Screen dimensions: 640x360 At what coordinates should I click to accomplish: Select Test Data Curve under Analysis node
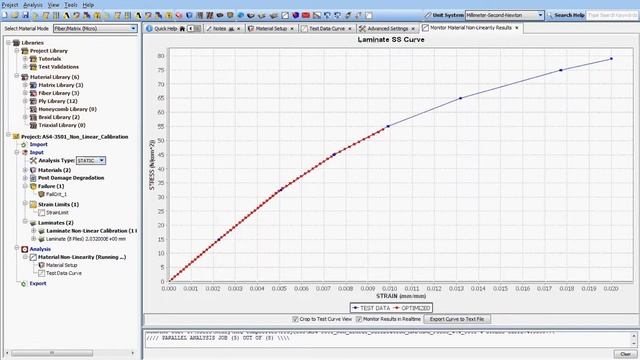[64, 273]
